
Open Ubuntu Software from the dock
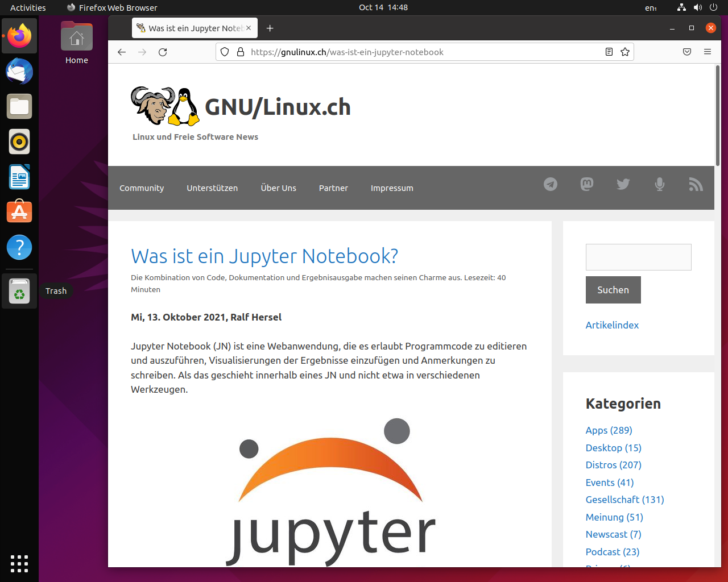19,212
